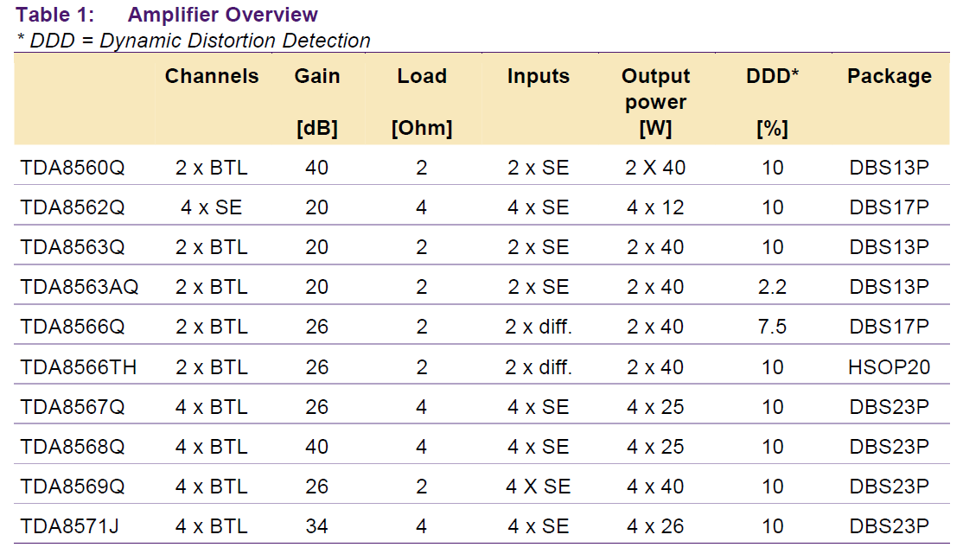
Task: Click the Load [Ohm] column header
Action: tap(422, 101)
